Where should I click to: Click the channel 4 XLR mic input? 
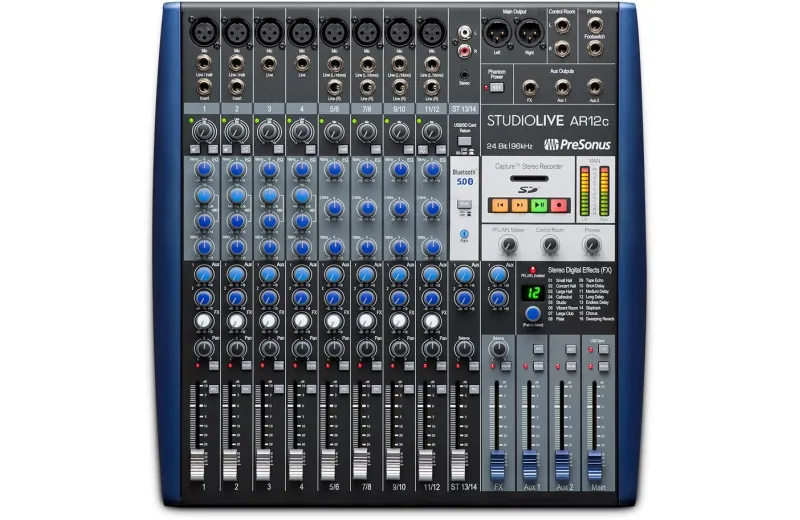[x=302, y=32]
